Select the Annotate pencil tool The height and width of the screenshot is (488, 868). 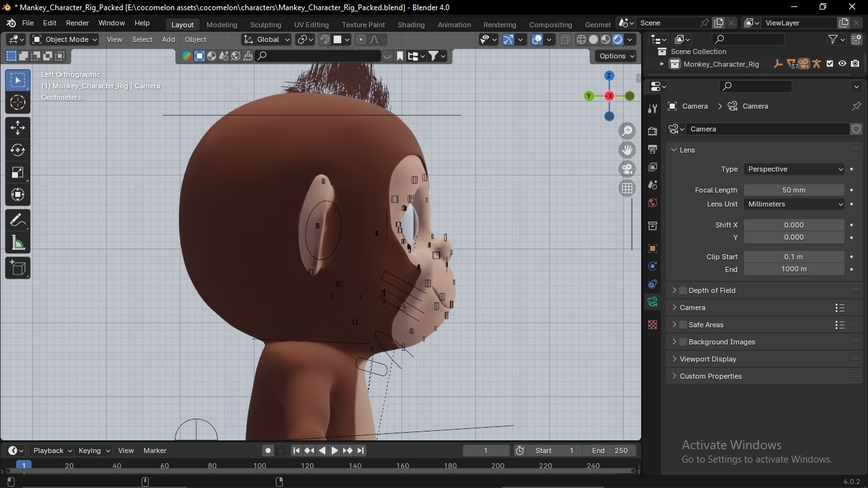18,220
